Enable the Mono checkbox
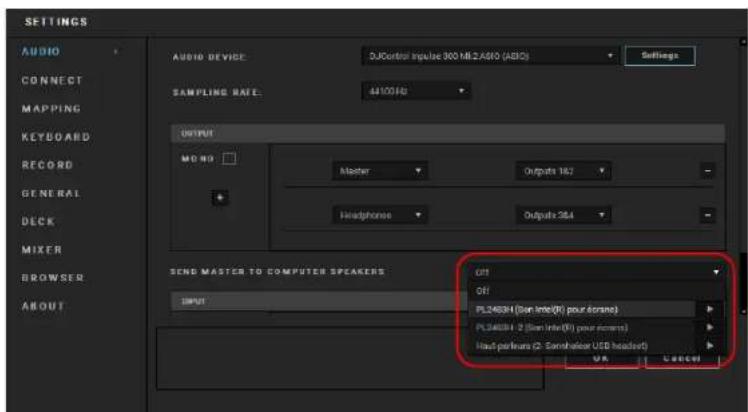This screenshot has height=412, width=748. click(229, 159)
